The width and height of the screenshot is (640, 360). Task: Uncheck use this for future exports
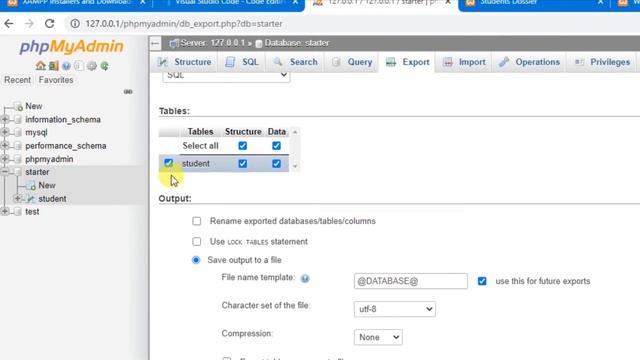482,281
